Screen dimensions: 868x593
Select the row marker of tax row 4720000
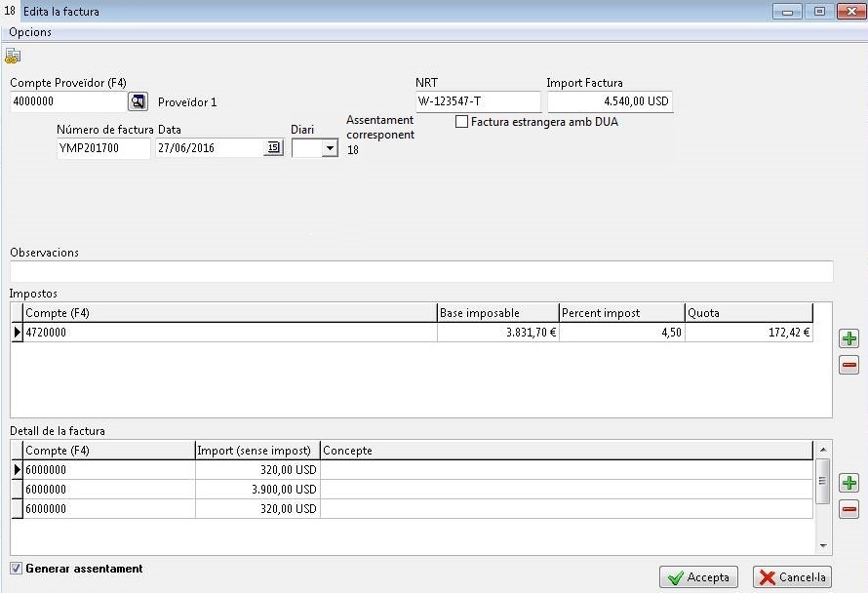[x=18, y=333]
